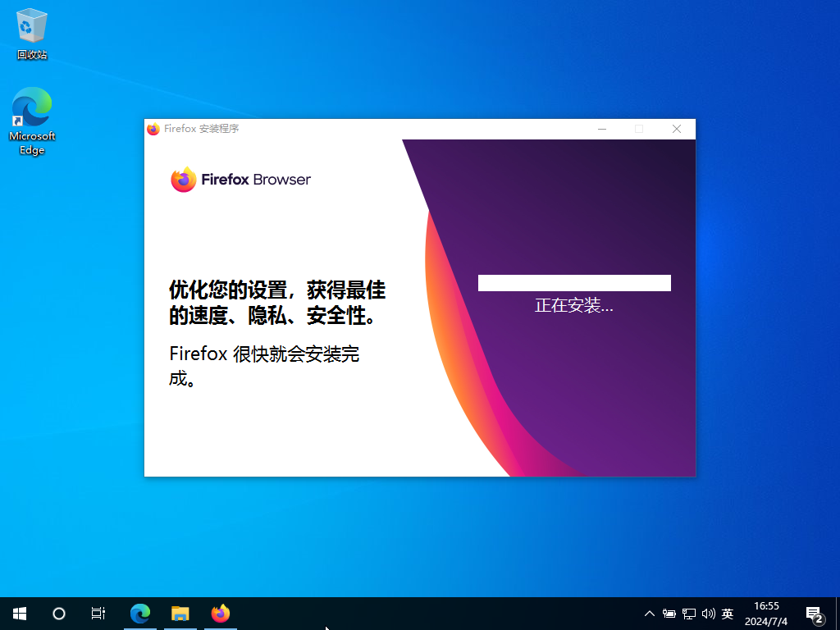Click the Firefox logo in the installer window

184,180
